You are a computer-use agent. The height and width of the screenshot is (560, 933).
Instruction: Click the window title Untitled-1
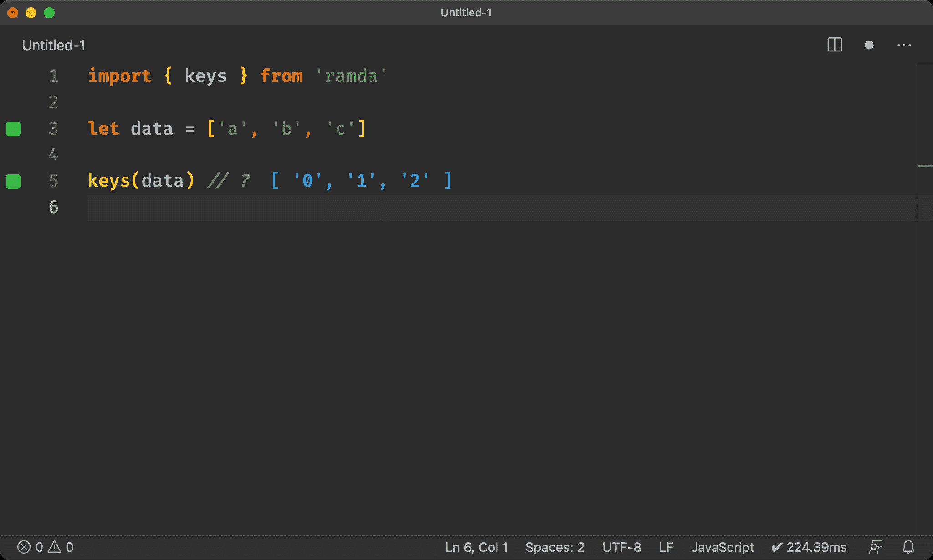coord(466,13)
